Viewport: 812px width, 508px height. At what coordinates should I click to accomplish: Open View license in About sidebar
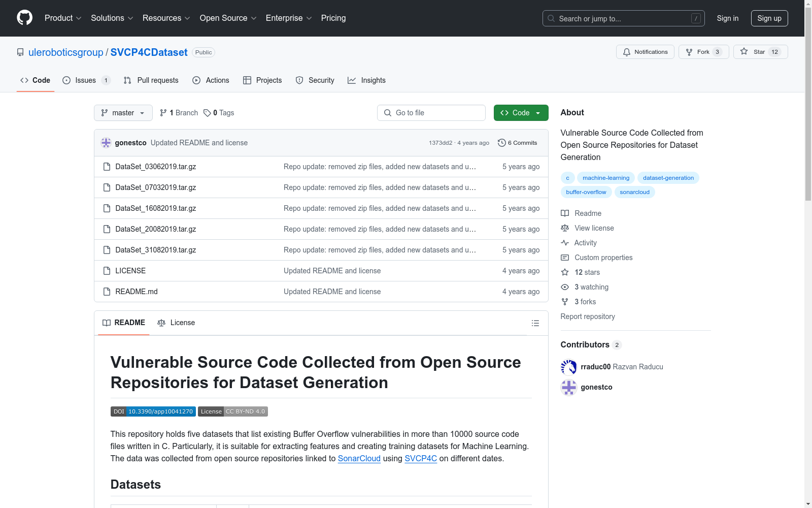coord(587,228)
